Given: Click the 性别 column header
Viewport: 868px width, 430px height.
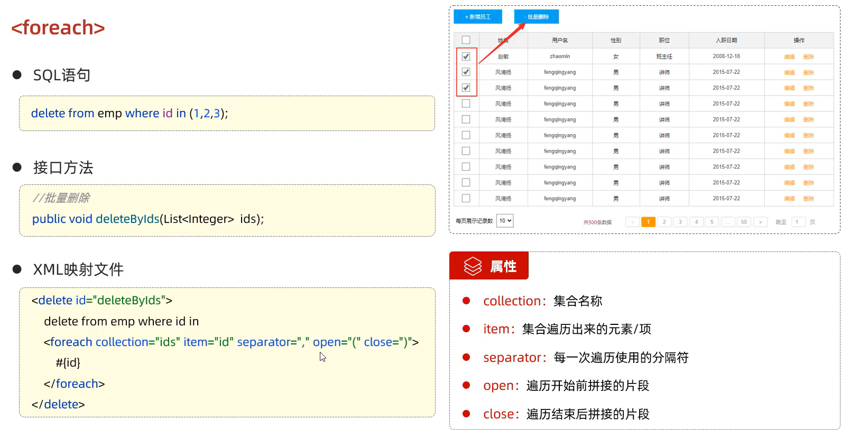Looking at the screenshot, I should click(x=616, y=40).
